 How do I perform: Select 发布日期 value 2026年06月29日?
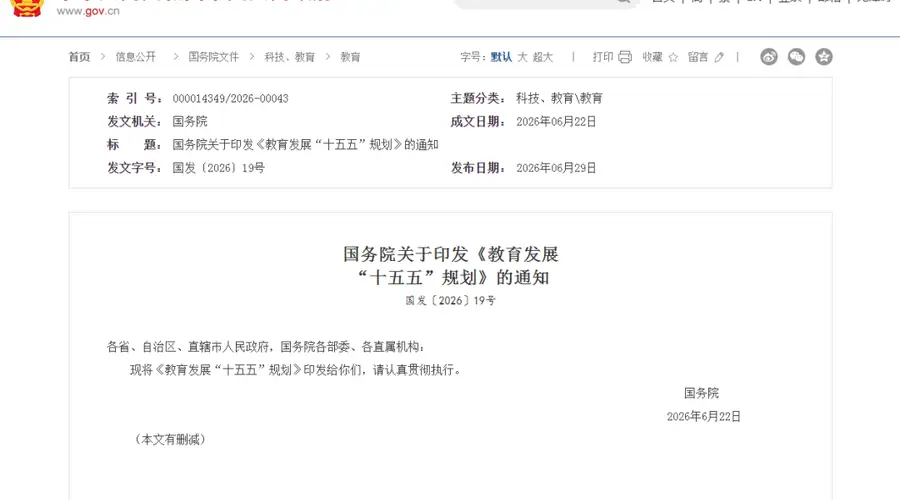pos(556,168)
